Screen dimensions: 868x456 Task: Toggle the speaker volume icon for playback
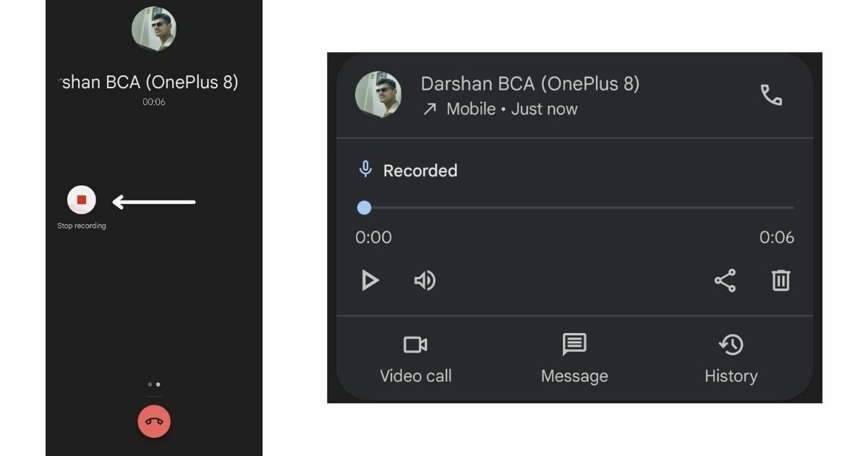[425, 280]
